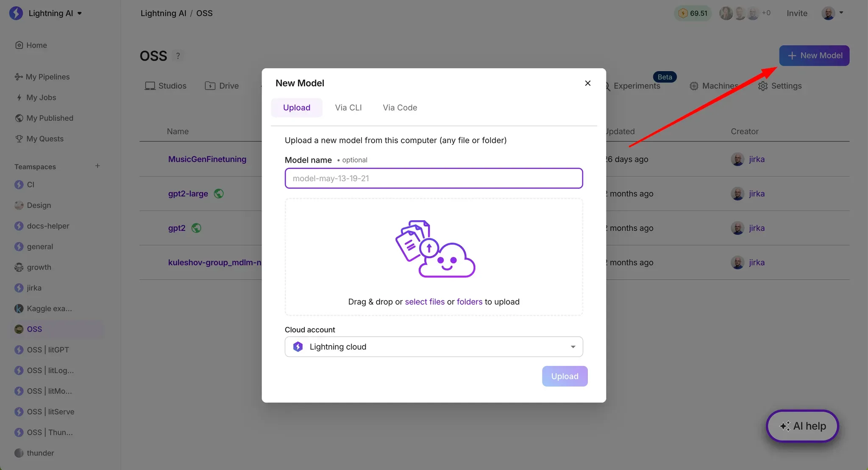
Task: Click the first team member avatar
Action: pyautogui.click(x=726, y=13)
